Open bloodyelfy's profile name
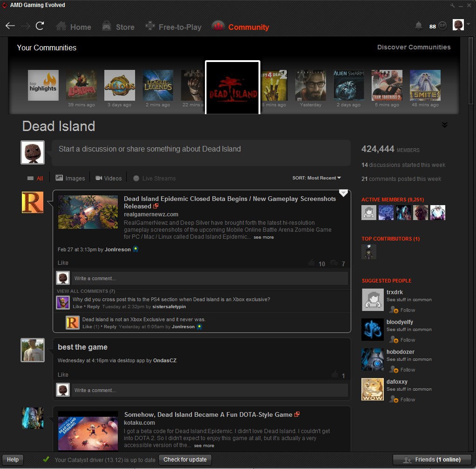The height and width of the screenshot is (469, 476). tap(400, 322)
